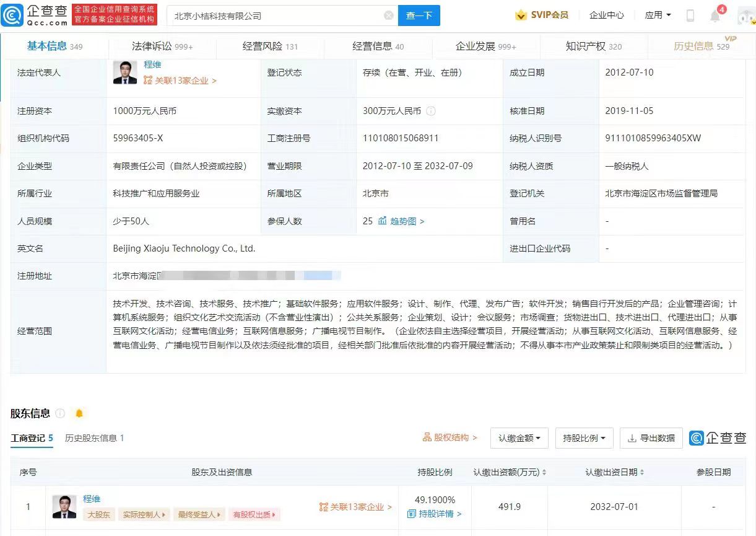Select the 工商登记 5 sub-tab
This screenshot has height=536, width=756.
pyautogui.click(x=32, y=438)
